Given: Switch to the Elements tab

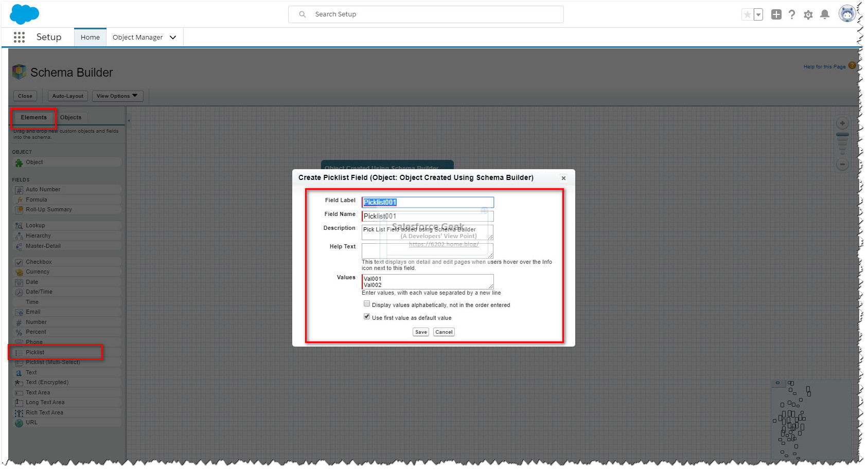Looking at the screenshot, I should click(x=33, y=118).
